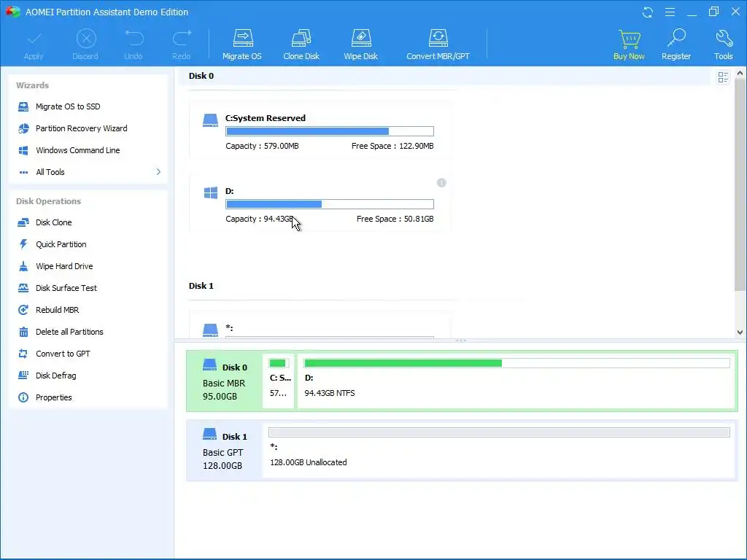Viewport: 747px width, 560px height.
Task: Click the Free Space : 50.81GB text
Action: click(395, 219)
